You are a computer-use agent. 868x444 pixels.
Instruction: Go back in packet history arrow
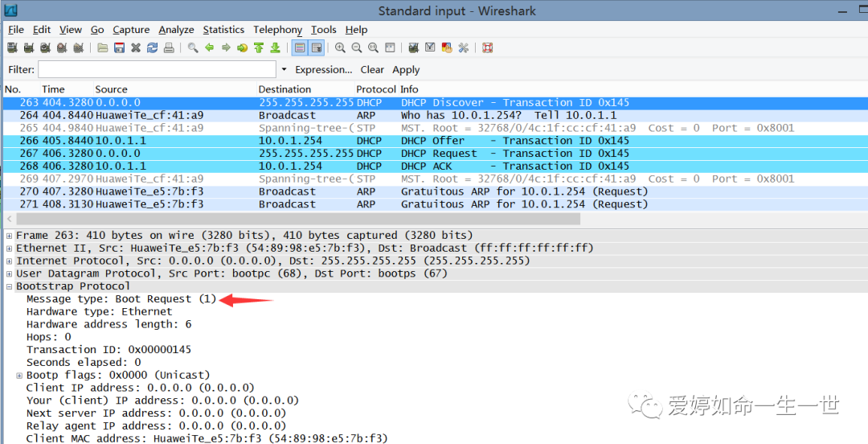tap(209, 48)
